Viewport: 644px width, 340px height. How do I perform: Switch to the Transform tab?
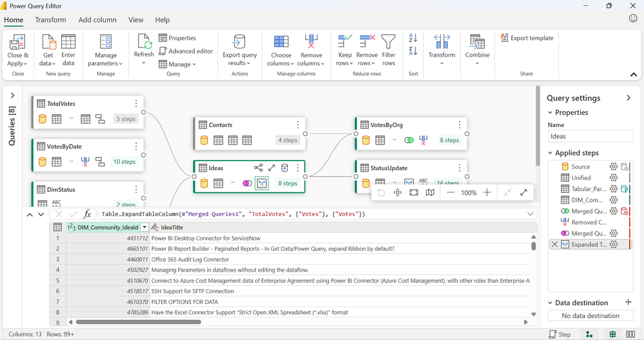(50, 20)
